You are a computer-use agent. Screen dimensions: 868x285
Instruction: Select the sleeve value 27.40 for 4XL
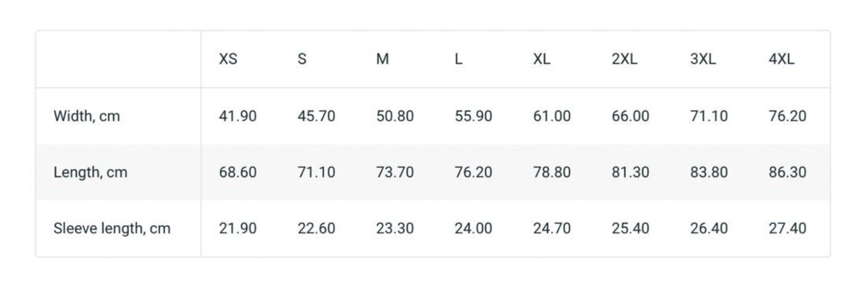[x=787, y=229]
